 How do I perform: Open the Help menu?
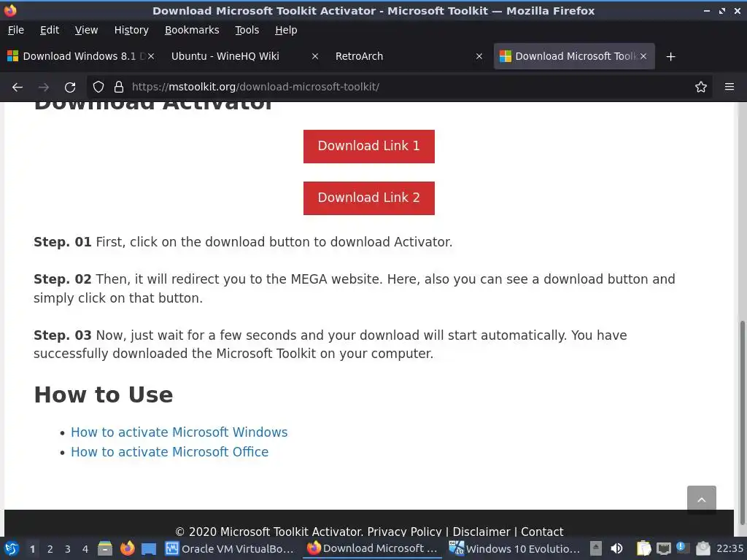(x=286, y=30)
